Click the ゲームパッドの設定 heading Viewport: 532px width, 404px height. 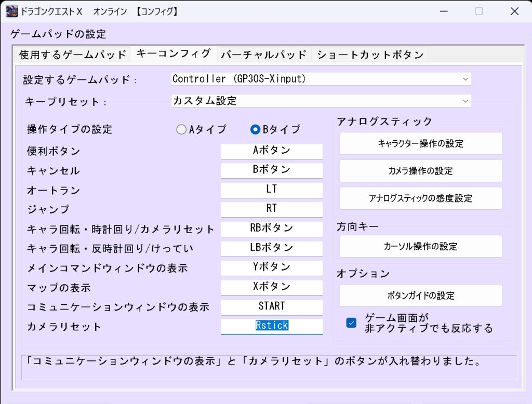coord(58,34)
